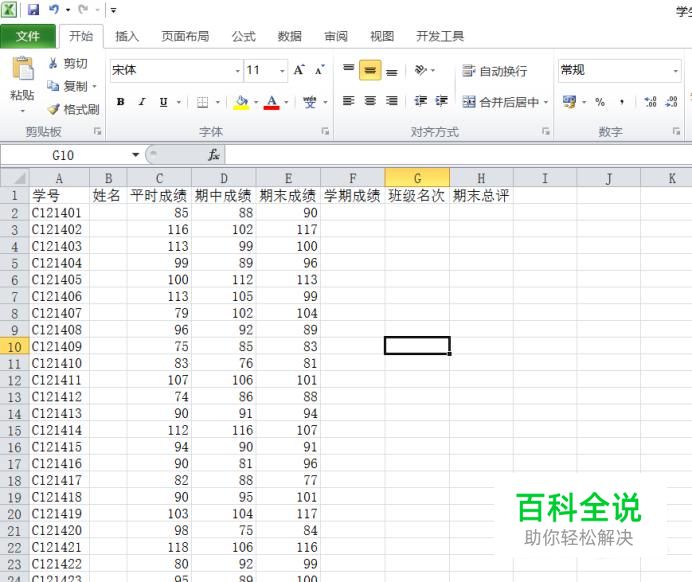Click the accounting number format icon
The image size is (692, 582).
click(x=569, y=102)
